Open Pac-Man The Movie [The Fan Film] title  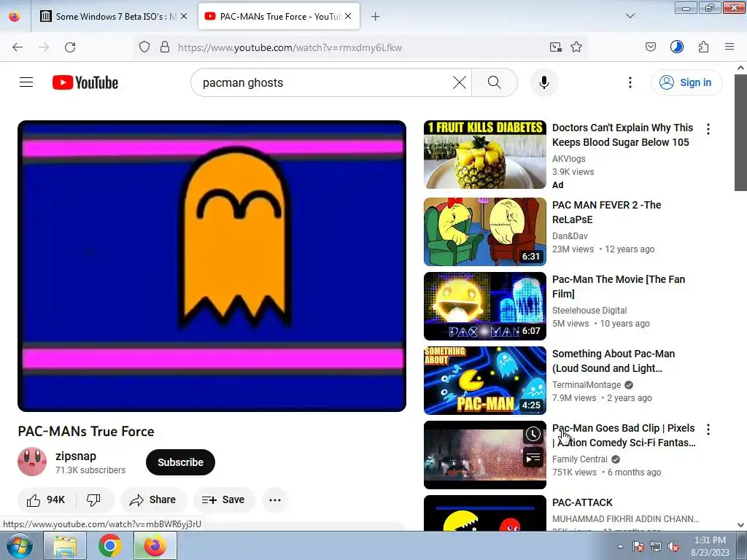(x=619, y=287)
